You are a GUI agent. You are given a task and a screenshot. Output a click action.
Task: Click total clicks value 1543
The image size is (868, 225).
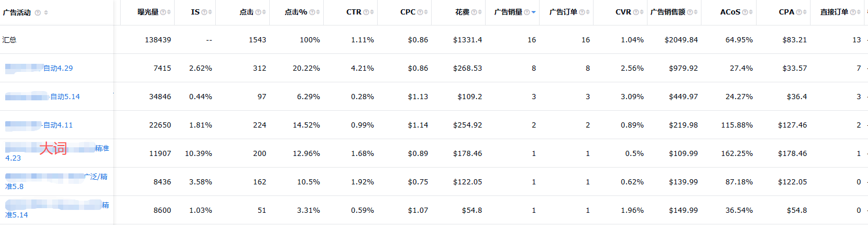(x=257, y=39)
